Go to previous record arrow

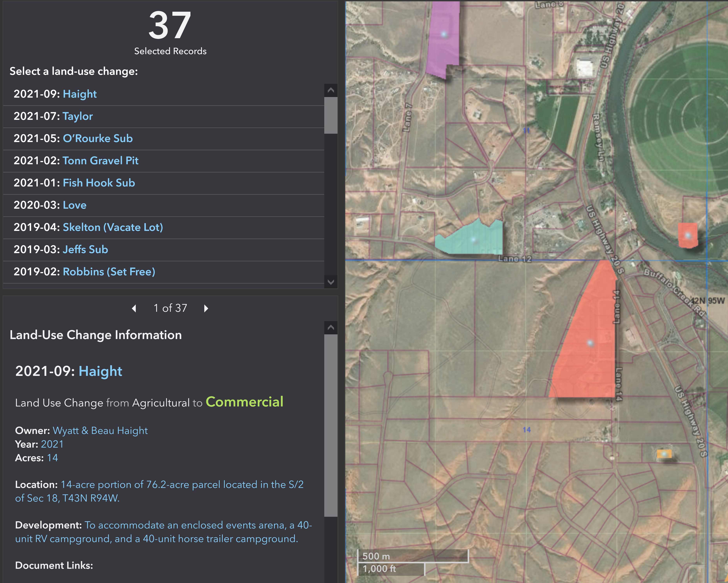(134, 308)
